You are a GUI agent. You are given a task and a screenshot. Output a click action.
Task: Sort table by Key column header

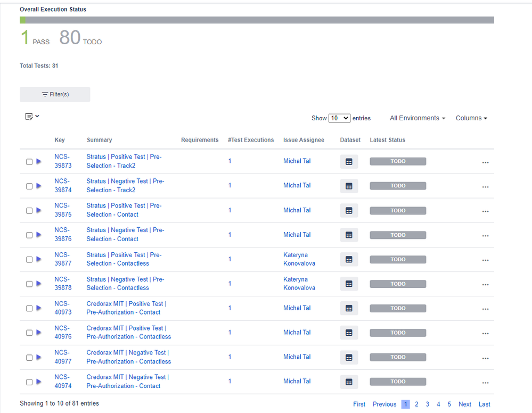(x=59, y=139)
